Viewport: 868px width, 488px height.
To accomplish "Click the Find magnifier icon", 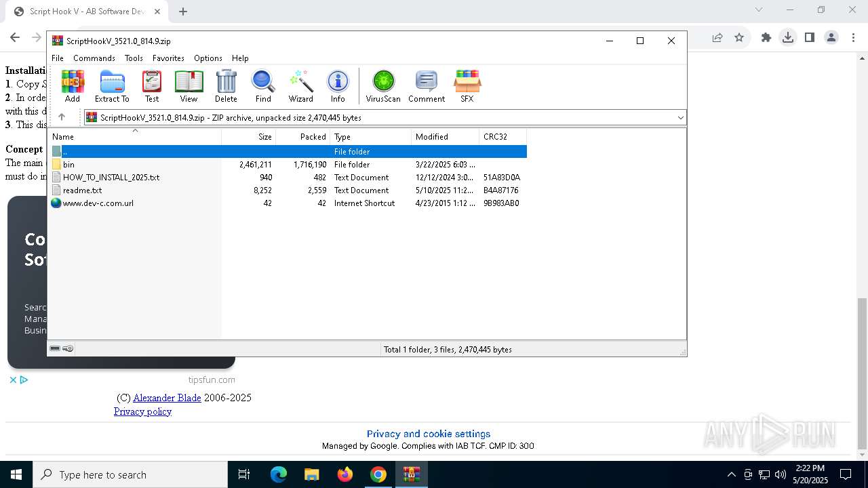I will pos(263,86).
